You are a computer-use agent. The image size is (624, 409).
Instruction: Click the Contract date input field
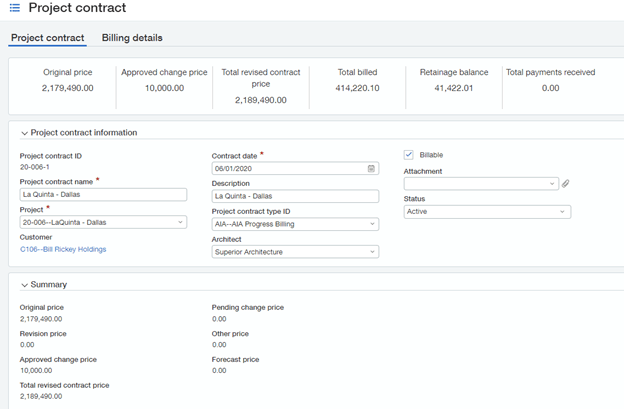288,168
